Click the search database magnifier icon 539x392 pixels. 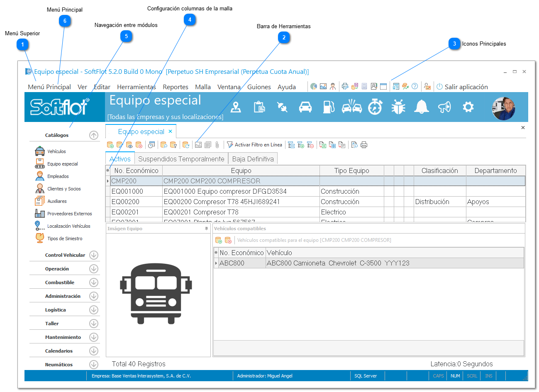point(163,145)
